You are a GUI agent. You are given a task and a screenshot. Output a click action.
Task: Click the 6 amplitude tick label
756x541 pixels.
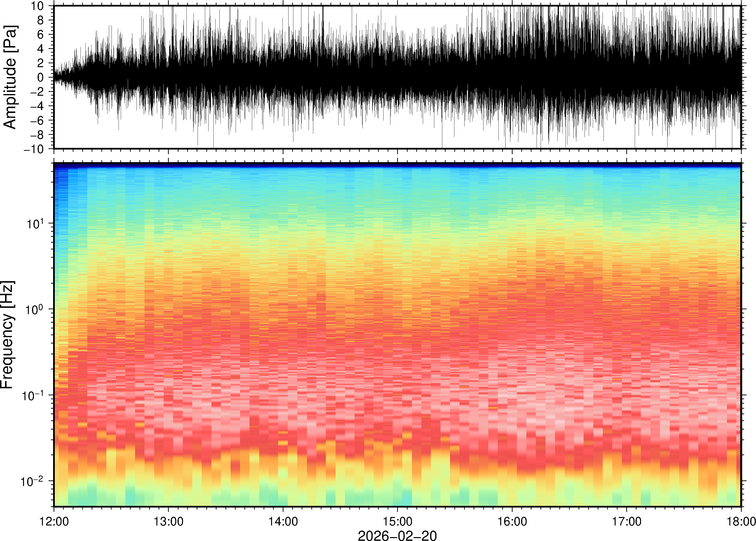click(40, 35)
